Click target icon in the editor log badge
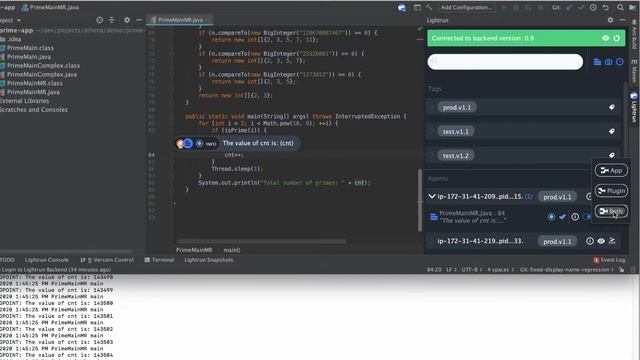The width and height of the screenshot is (640, 360). click(x=199, y=143)
